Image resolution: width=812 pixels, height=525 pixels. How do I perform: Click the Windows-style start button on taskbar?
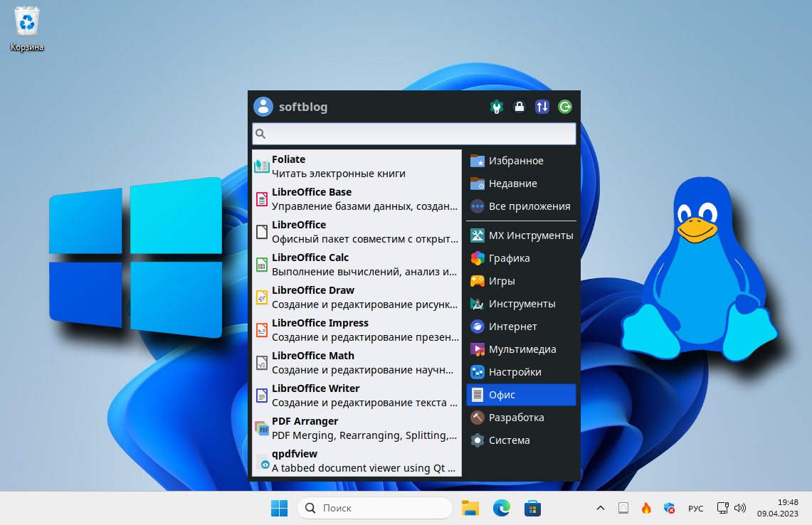click(x=279, y=508)
